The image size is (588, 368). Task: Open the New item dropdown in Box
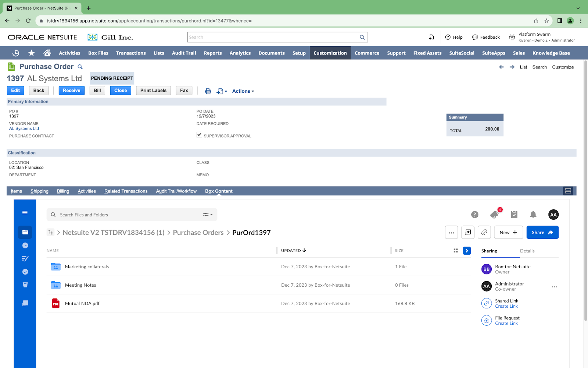pos(508,233)
